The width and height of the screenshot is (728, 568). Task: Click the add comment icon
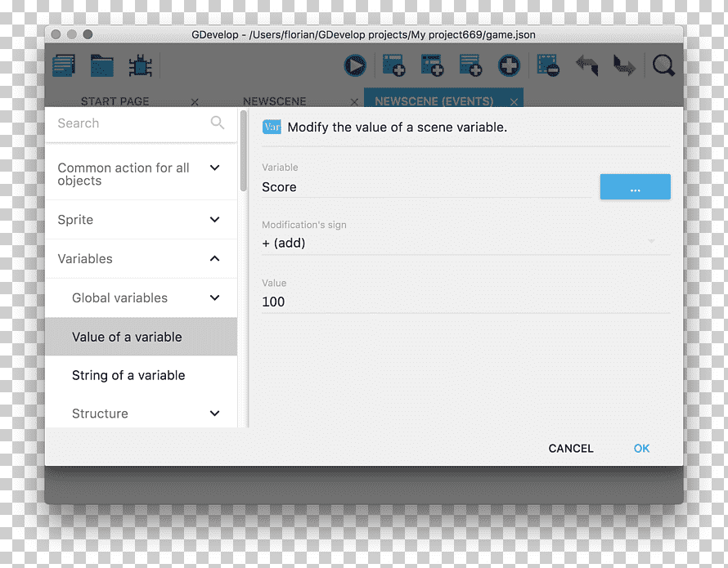click(471, 65)
